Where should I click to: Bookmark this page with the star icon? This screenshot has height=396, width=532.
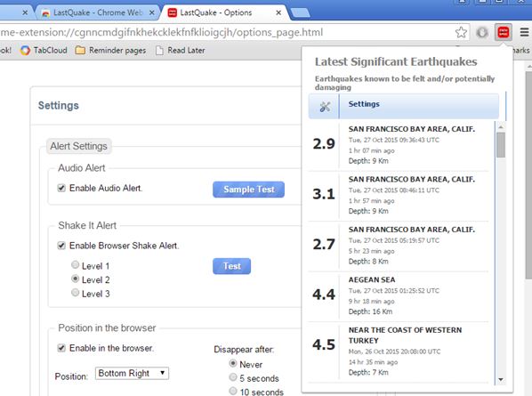point(461,33)
